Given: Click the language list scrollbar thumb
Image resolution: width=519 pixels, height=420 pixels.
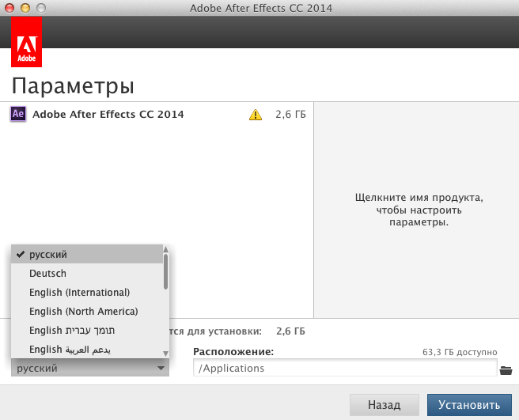Looking at the screenshot, I should 166,271.
